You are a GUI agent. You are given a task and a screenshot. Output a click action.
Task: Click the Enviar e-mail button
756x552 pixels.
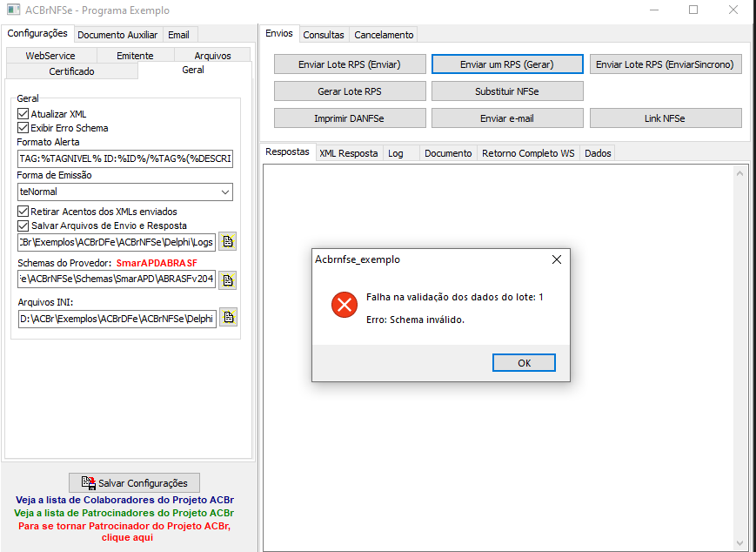tap(507, 118)
